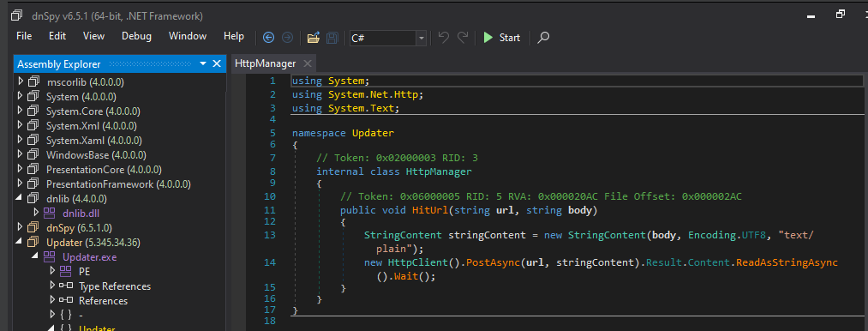The image size is (868, 331).
Task: Open the Debug menu
Action: pos(137,36)
